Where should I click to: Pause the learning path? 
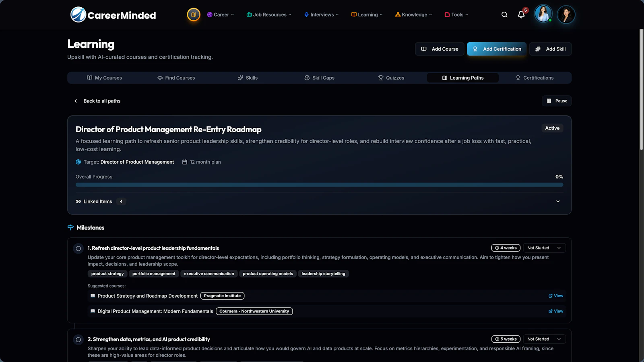click(557, 101)
